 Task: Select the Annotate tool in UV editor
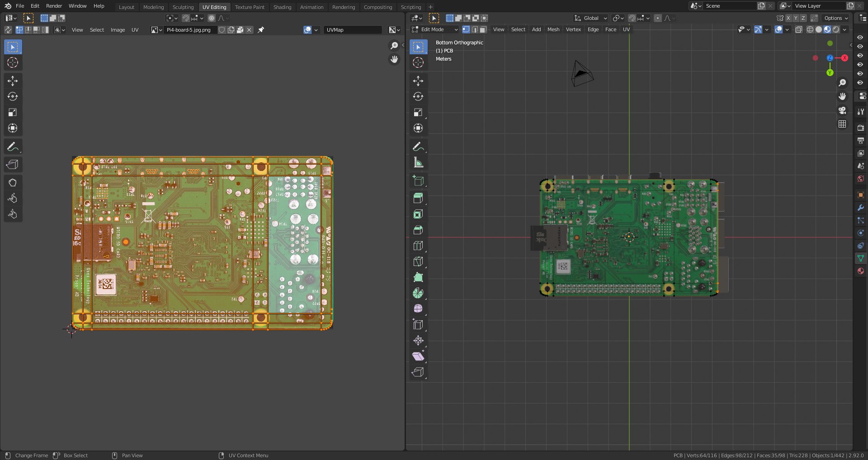13,147
